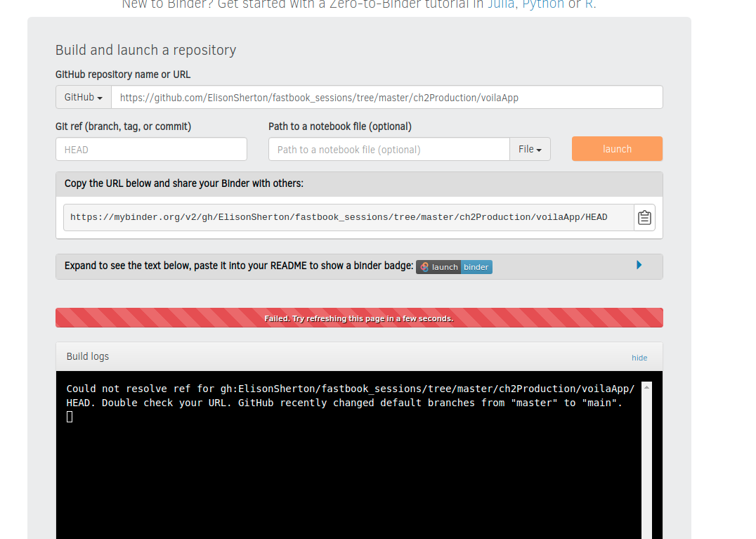Expand badge text with the blue triangle arrow

click(639, 265)
